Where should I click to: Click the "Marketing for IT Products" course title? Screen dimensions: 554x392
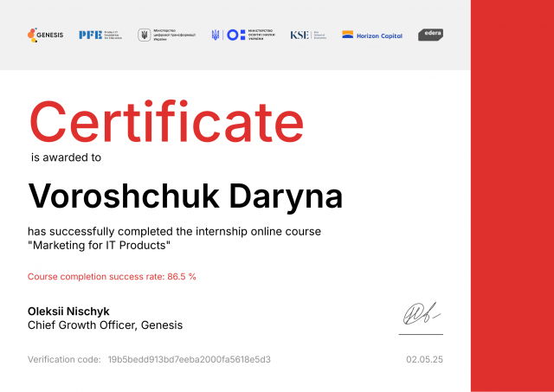99,246
